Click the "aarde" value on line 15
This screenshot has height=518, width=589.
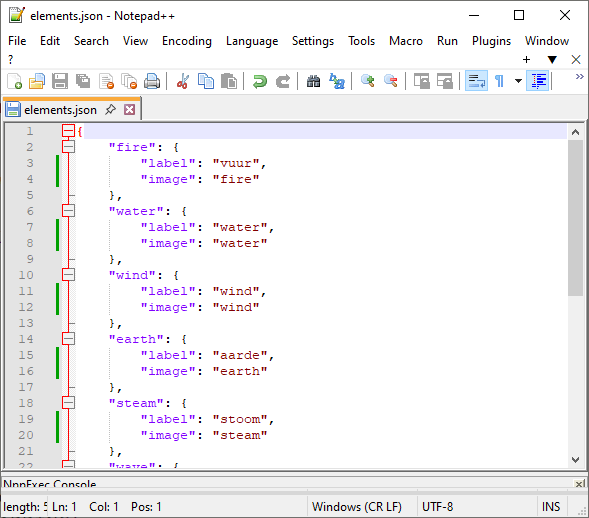point(240,355)
